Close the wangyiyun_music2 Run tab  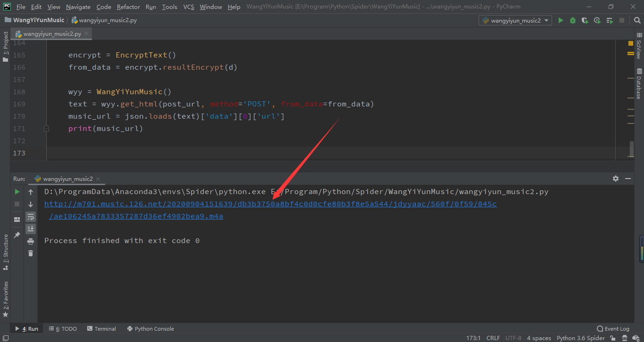pos(98,179)
